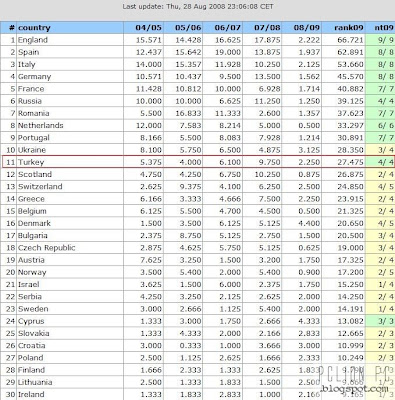Viewport: 395px width, 400px height.
Task: Click Cyprus's 08/09 value 4.333
Action: point(309,321)
